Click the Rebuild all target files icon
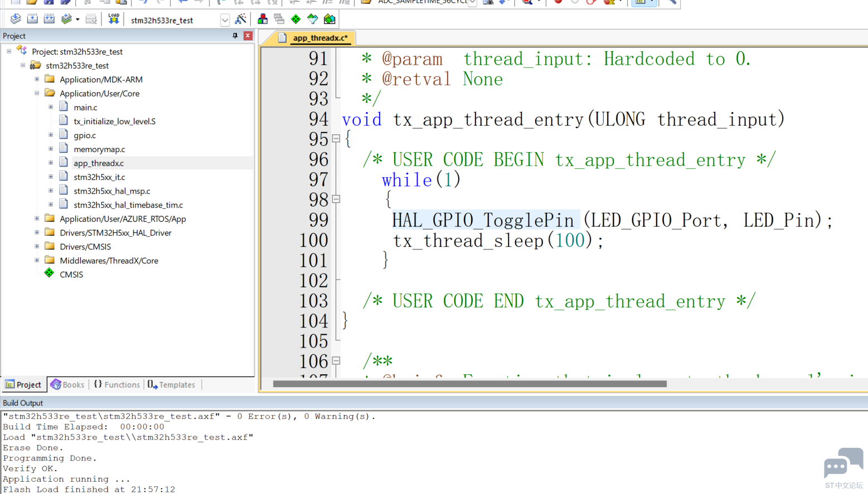Viewport: 868px width, 494px height. coord(49,19)
